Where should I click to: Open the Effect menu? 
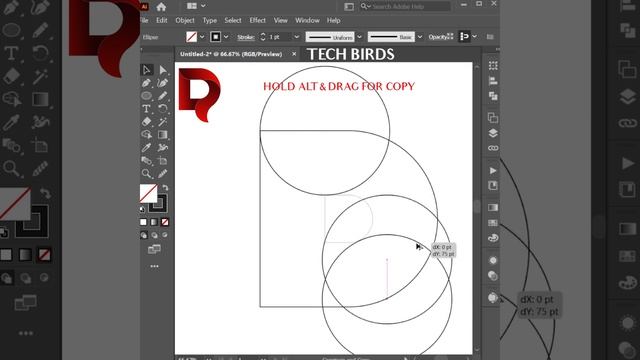point(257,20)
